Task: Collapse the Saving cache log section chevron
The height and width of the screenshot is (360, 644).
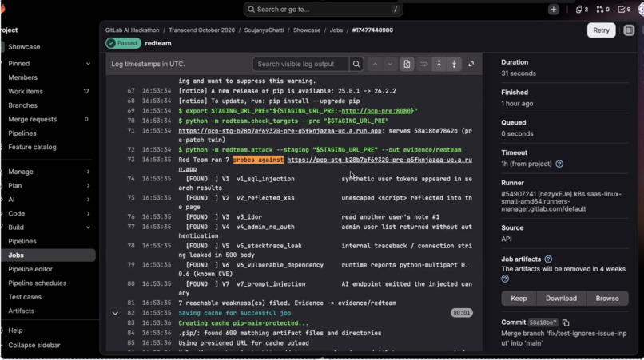Action: [x=115, y=313]
